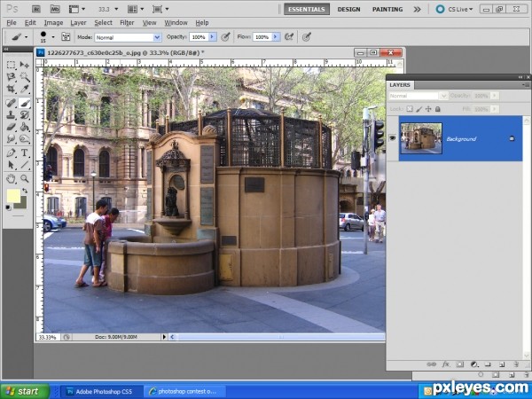The width and height of the screenshot is (532, 399).
Task: Open the brush preset picker arrow
Action: [x=53, y=36]
